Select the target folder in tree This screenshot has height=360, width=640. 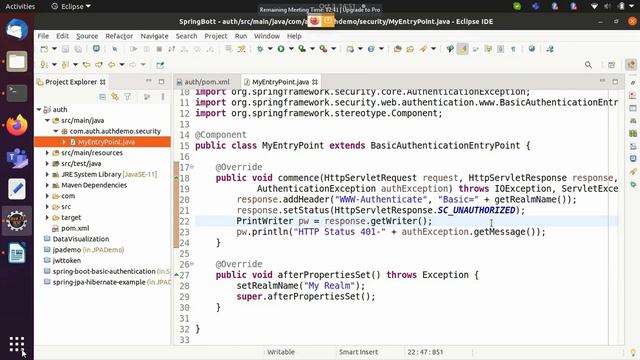71,217
